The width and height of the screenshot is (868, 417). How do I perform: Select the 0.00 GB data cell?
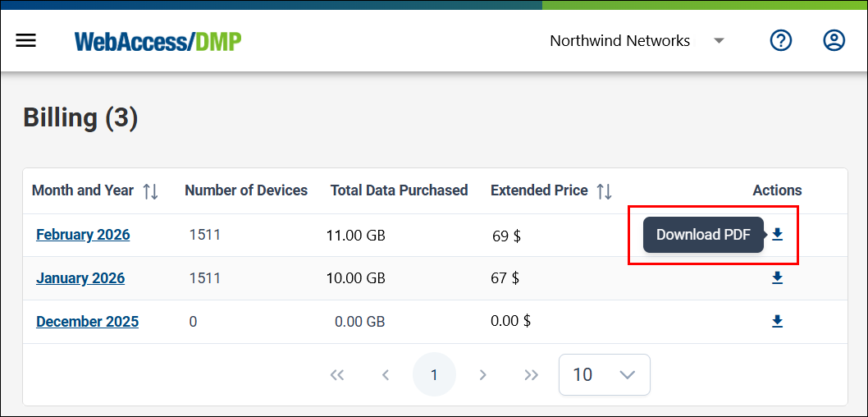360,322
